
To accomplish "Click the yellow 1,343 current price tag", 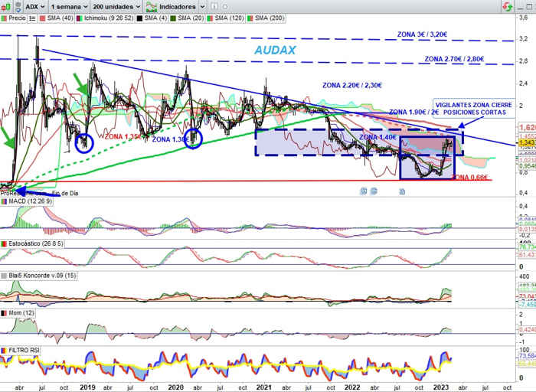I will click(527, 143).
